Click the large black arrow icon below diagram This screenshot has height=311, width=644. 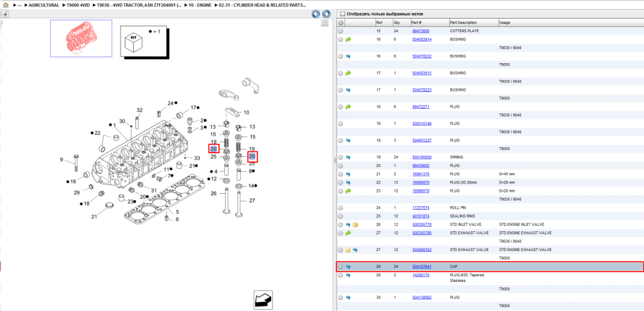point(263,299)
